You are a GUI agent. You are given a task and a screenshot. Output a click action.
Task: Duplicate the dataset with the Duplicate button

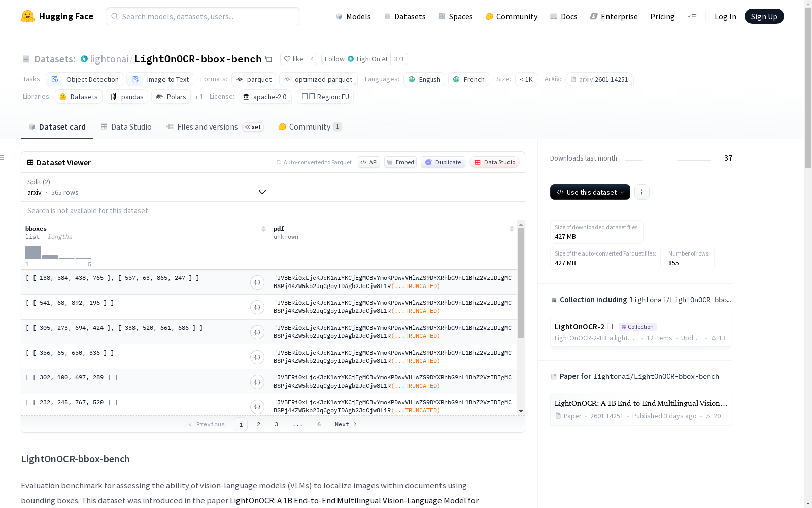tap(443, 162)
